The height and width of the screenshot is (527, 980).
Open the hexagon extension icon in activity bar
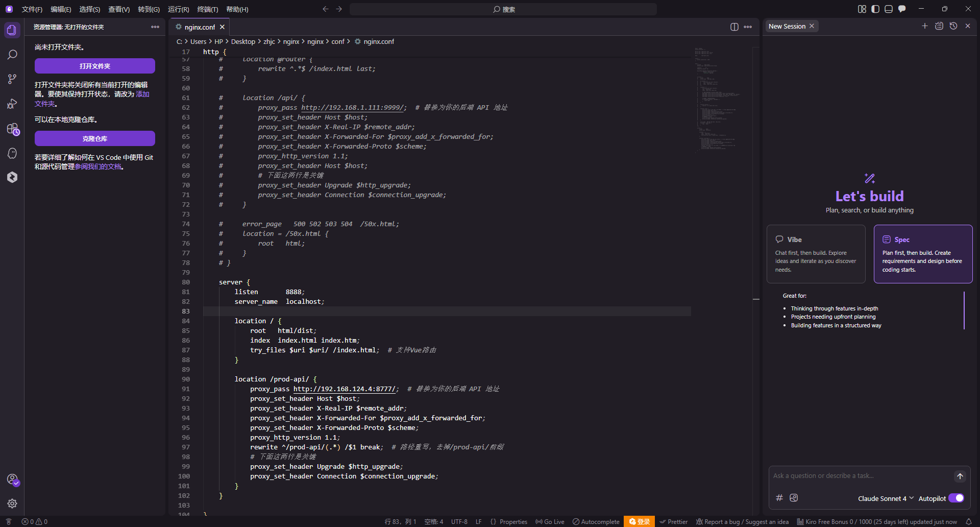click(12, 177)
